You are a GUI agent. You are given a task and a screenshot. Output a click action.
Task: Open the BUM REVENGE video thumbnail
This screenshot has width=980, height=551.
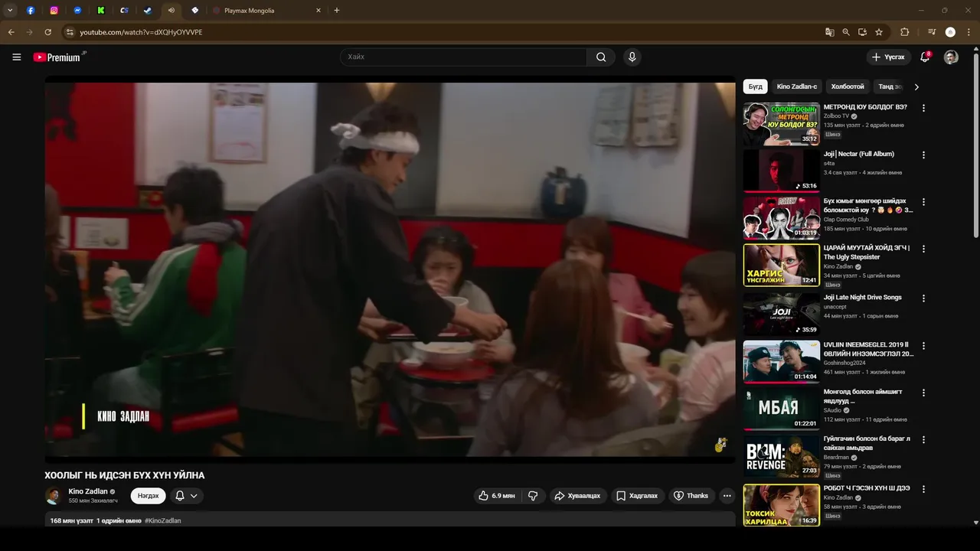click(781, 456)
